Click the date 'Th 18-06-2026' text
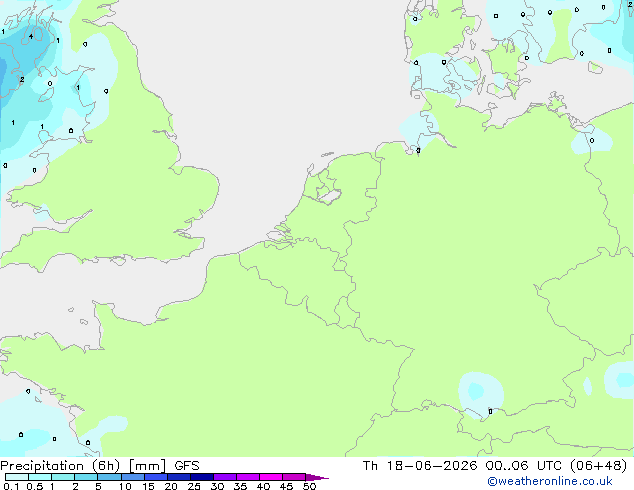634x490 pixels. coord(420,466)
